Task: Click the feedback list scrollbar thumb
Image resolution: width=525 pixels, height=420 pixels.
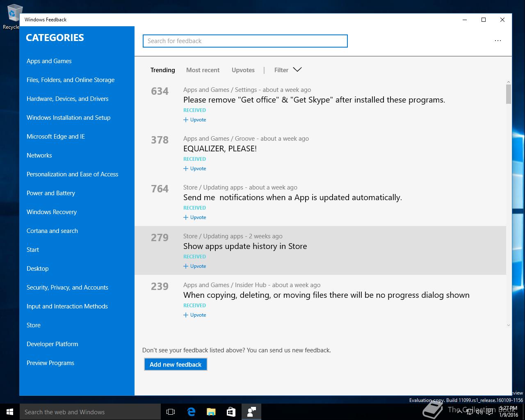Action: click(x=509, y=94)
